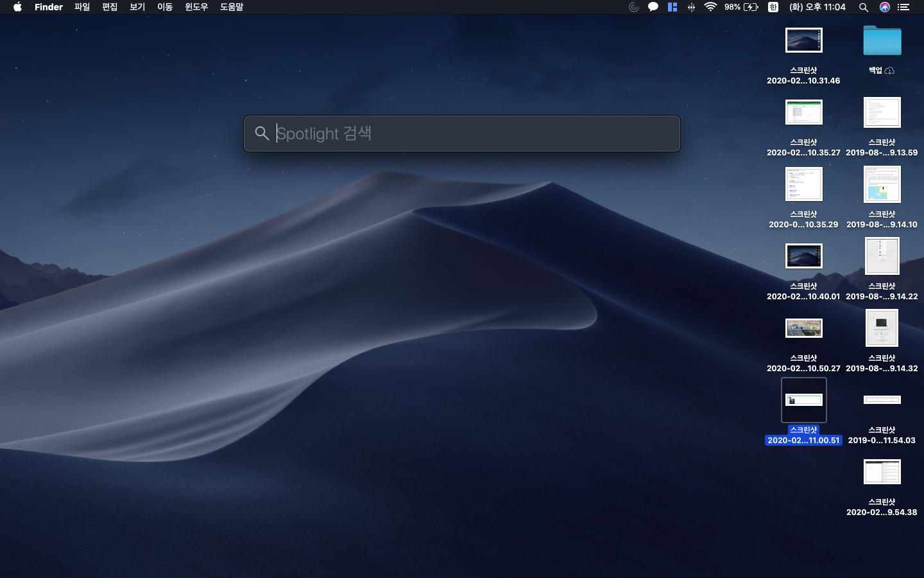Open the 파일 menu
This screenshot has width=924, height=578.
(x=82, y=7)
